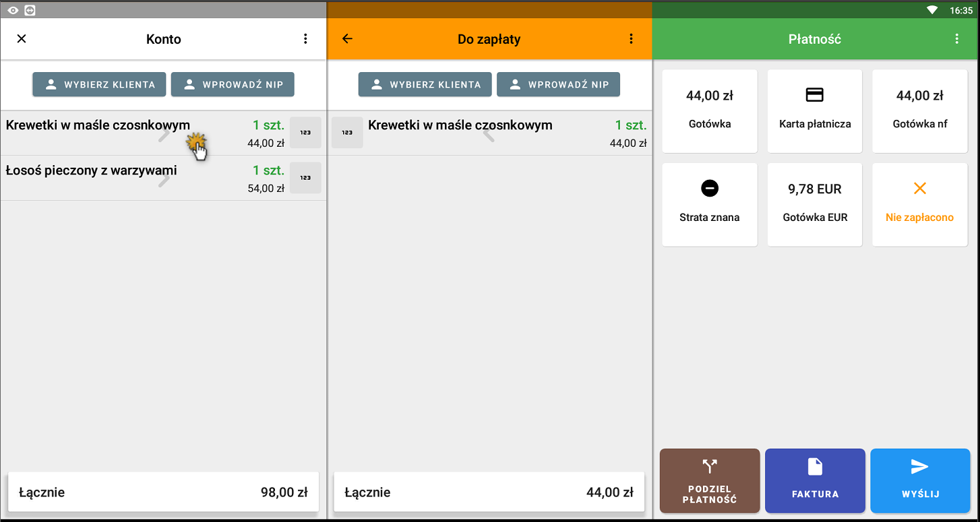Click the 123 quantity keypad for Krewetki in Konto
The width and height of the screenshot is (980, 522).
(305, 133)
